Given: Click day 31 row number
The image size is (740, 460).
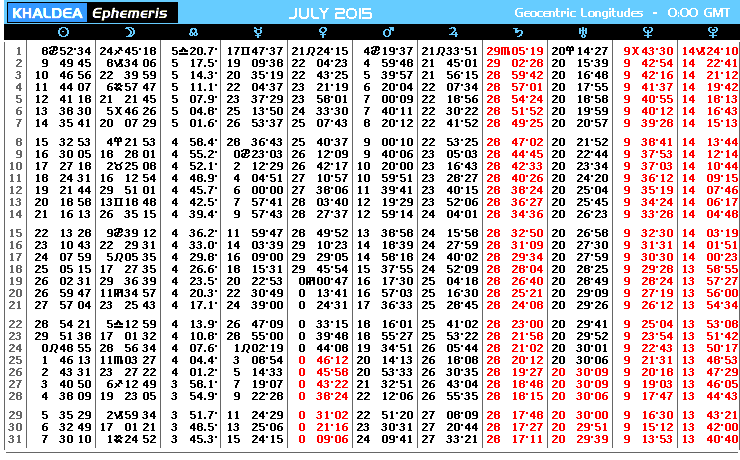Looking at the screenshot, I should (15, 439).
